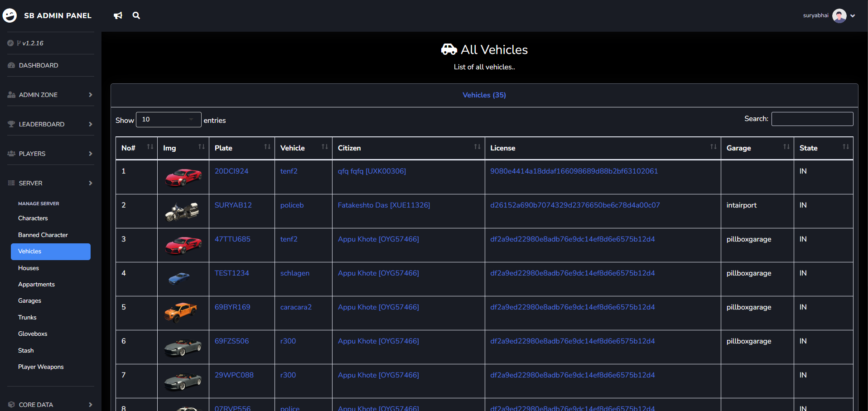
Task: Expand the Admin Zone sidebar section
Action: 50,94
